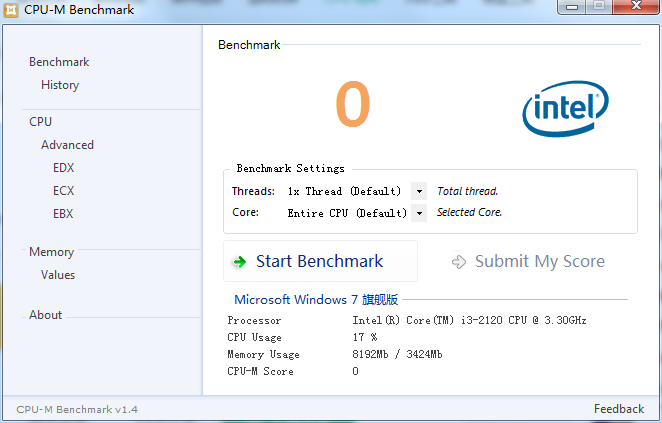Click the Intel logo
This screenshot has height=423, width=662.
pos(565,108)
